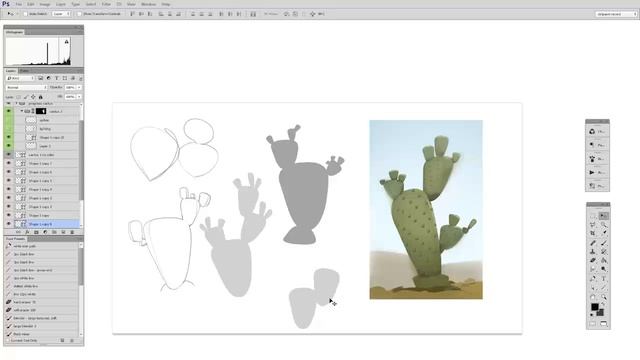Screen dimensions: 640x360
Task: Select the Rectangular Marquee tool
Action: [x=593, y=216]
